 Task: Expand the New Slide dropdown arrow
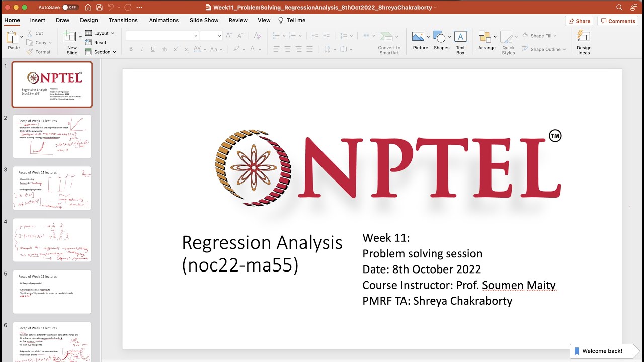pos(79,37)
